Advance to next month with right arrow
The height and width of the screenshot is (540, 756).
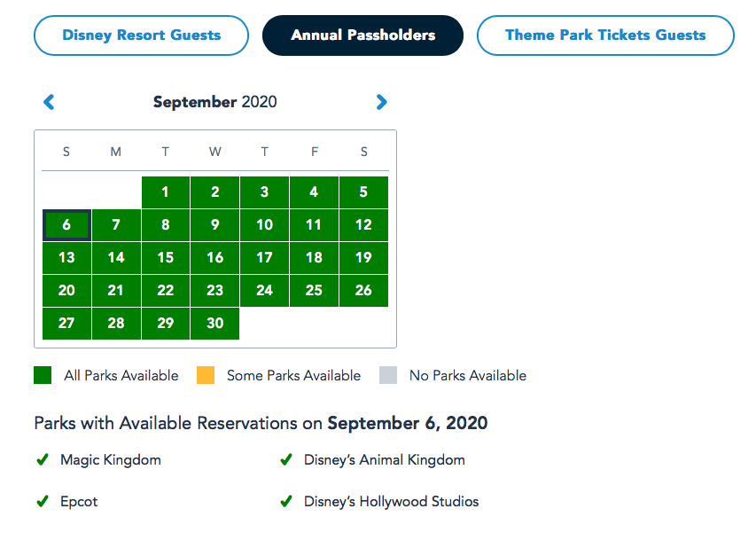pos(382,102)
